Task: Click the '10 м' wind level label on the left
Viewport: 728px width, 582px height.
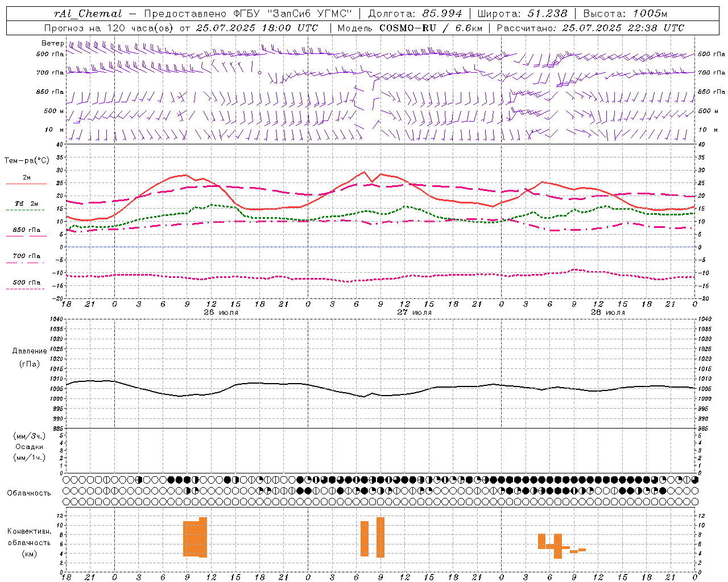Action: (x=55, y=130)
